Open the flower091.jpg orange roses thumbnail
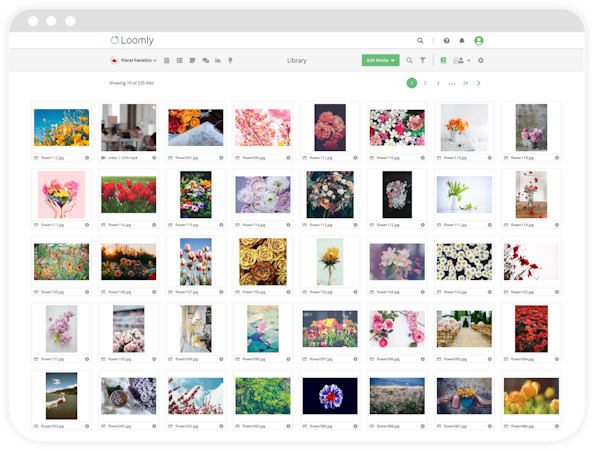Screen dimensions: 594x450 point(195,128)
